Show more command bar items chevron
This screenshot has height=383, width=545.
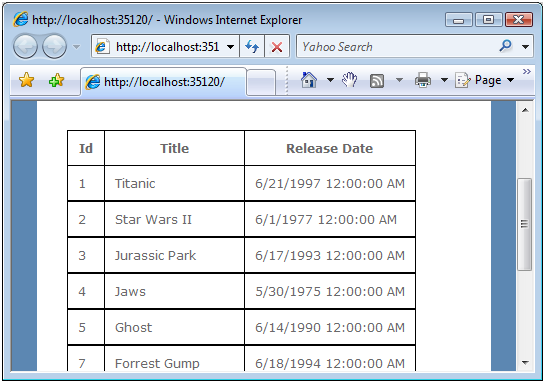click(x=527, y=72)
